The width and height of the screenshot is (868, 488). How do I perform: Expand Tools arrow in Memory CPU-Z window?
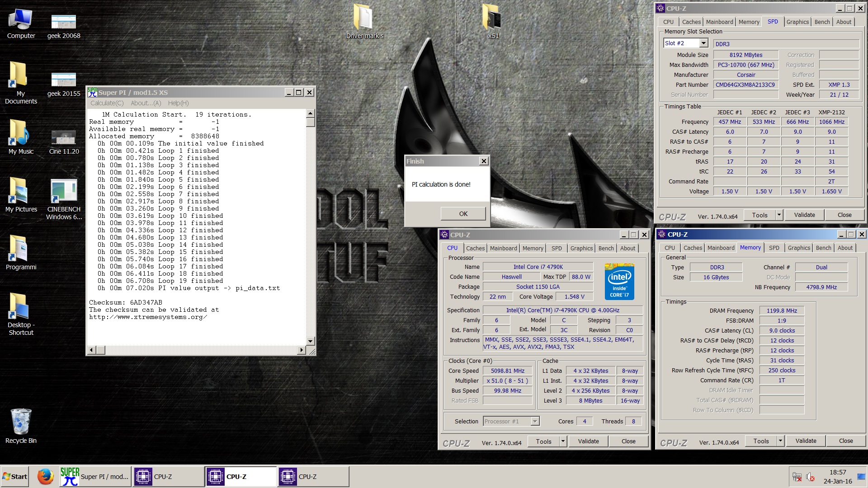(x=780, y=441)
